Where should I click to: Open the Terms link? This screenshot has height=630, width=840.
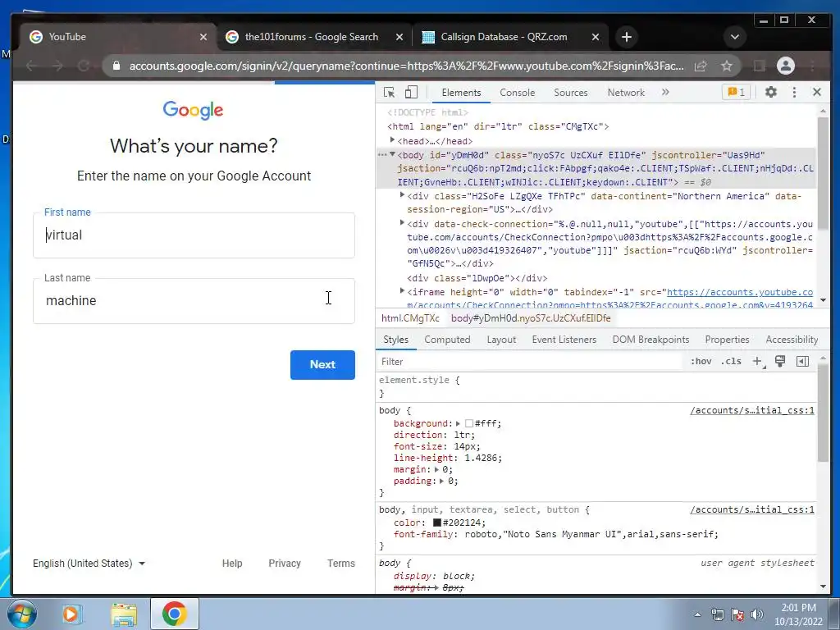click(341, 564)
